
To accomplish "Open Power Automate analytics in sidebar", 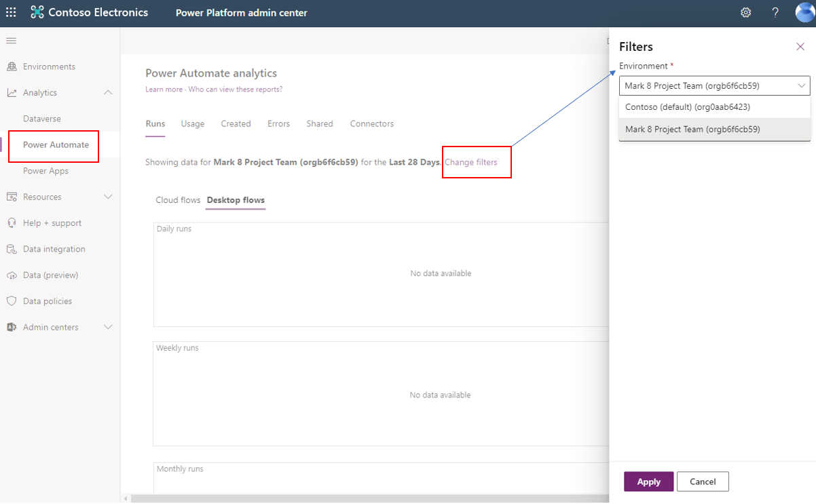I will point(56,144).
